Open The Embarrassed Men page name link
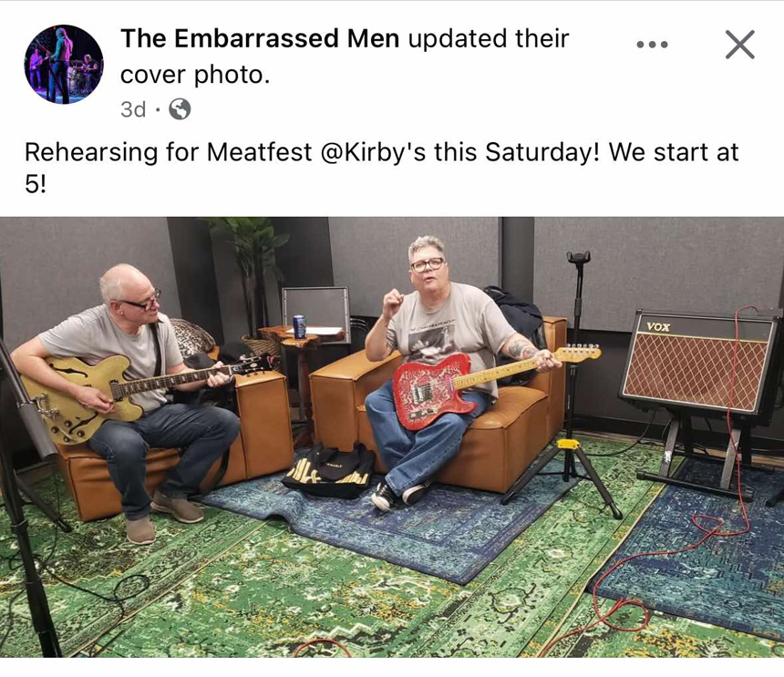This screenshot has width=784, height=677. (260, 38)
